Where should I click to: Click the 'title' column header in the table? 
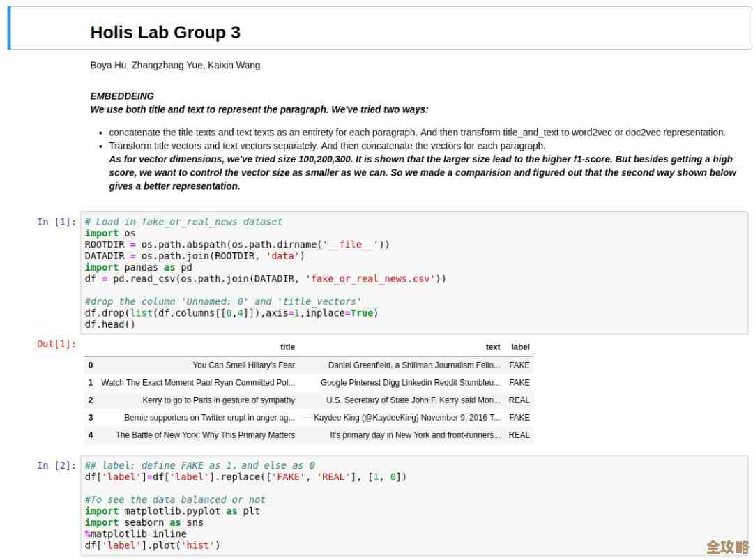(287, 347)
